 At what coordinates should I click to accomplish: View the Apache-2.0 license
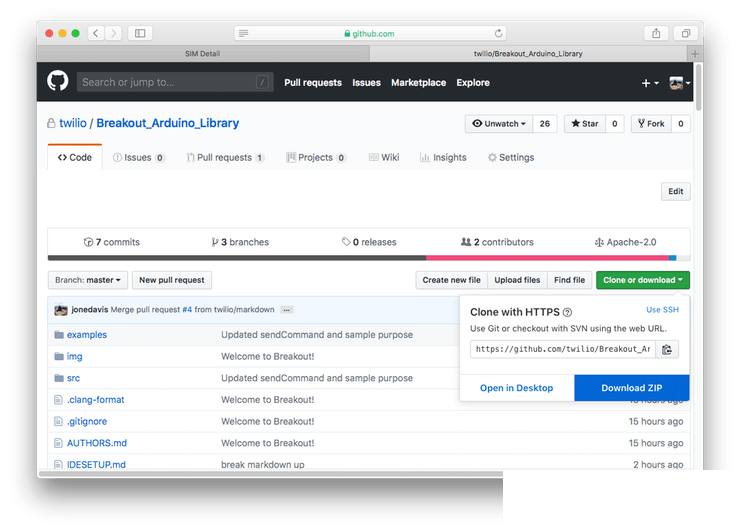pyautogui.click(x=625, y=242)
